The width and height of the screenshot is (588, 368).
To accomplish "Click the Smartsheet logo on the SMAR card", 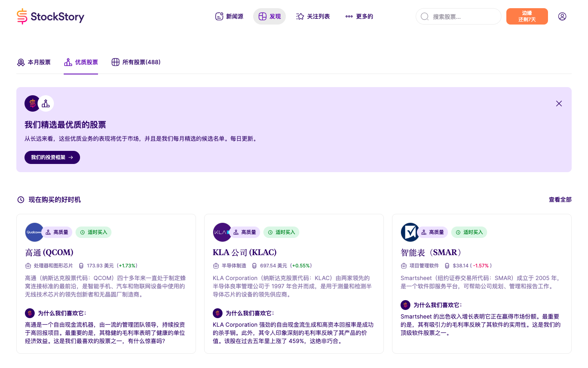I will point(410,232).
